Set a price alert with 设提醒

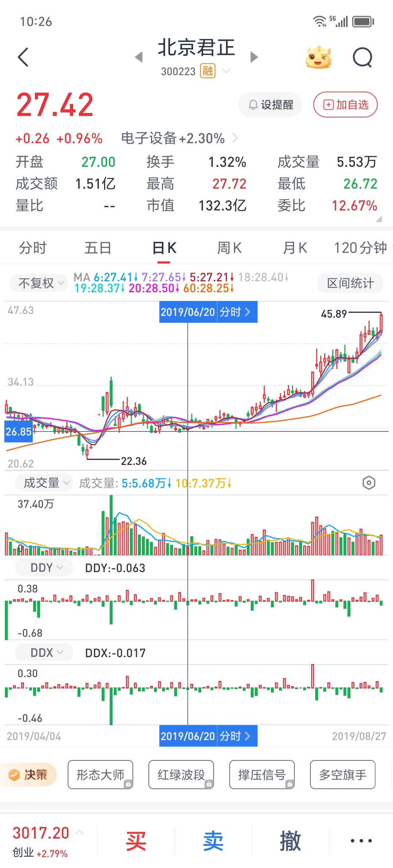pos(270,105)
